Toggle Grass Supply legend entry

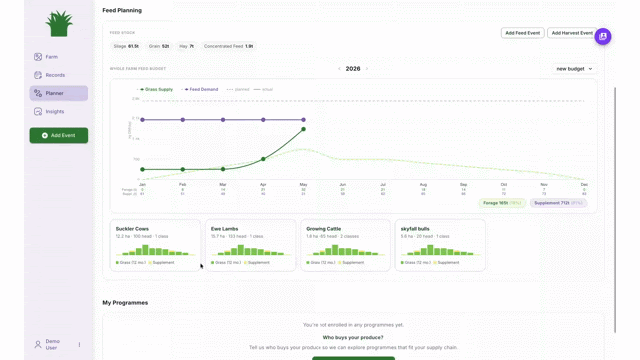coord(155,89)
